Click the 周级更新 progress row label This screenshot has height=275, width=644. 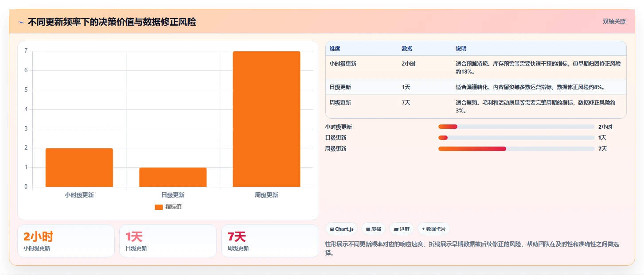336,149
